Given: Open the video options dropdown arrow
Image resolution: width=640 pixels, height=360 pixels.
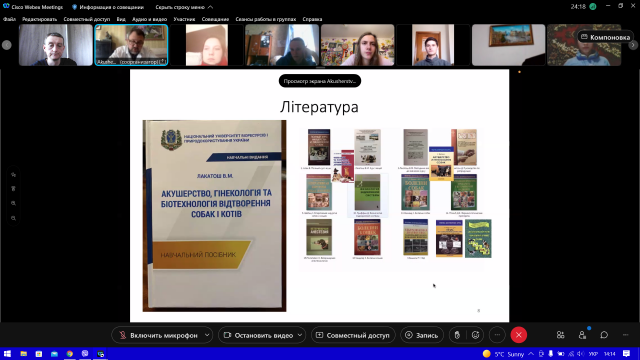Looking at the screenshot, I should 300,335.
